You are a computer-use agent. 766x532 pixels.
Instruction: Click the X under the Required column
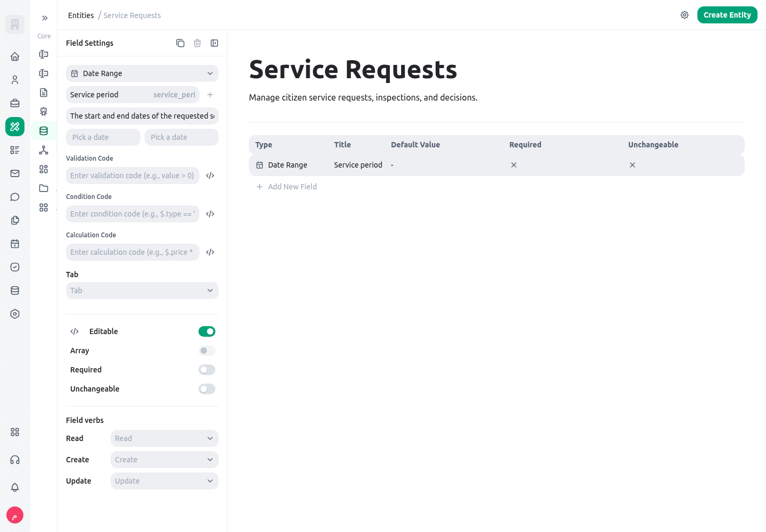514,165
